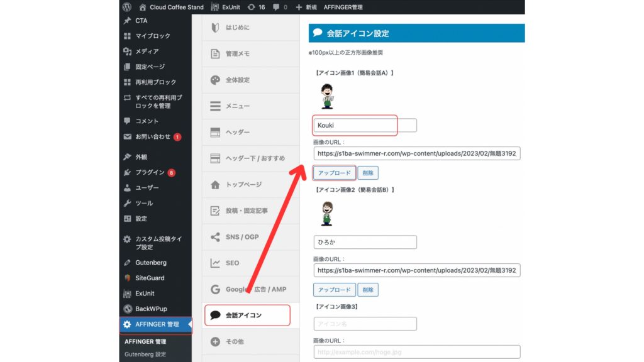The width and height of the screenshot is (644, 362).
Task: Open Gutenberg 設定 submenu link
Action: point(145,354)
